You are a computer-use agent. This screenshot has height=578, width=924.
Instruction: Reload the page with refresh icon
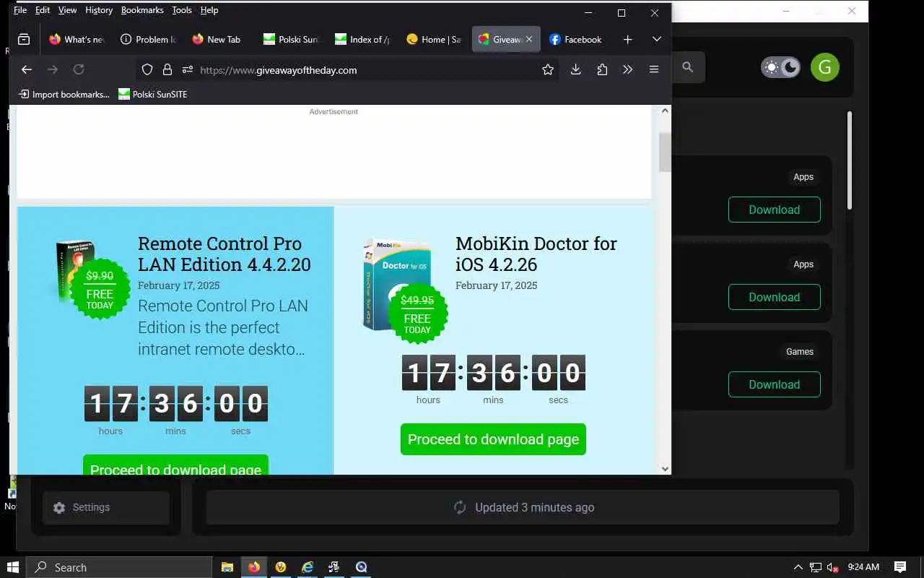79,69
